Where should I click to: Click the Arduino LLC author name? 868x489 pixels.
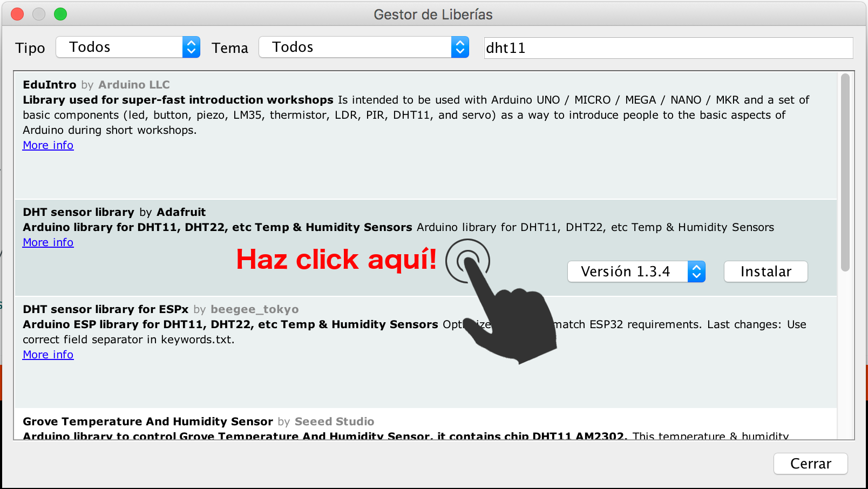(x=134, y=85)
